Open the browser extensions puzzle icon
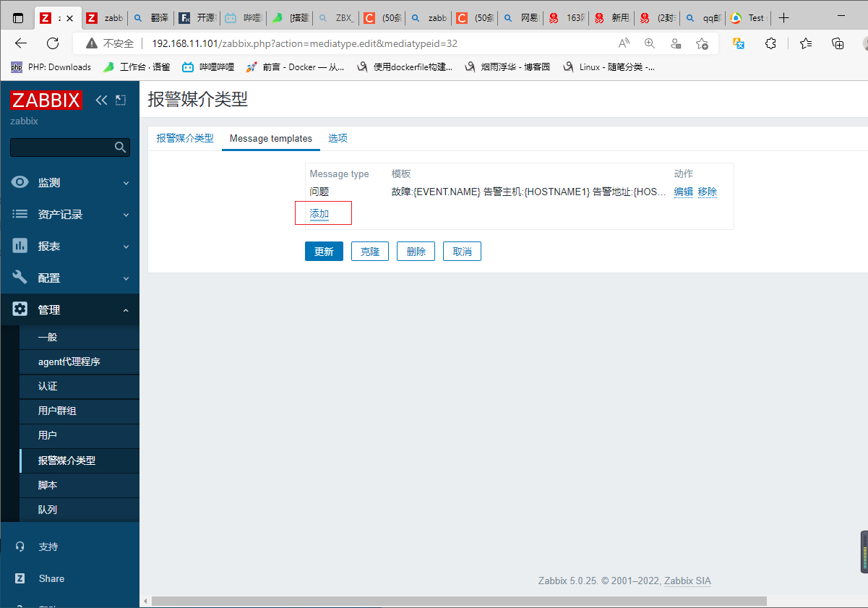This screenshot has height=608, width=868. [771, 43]
